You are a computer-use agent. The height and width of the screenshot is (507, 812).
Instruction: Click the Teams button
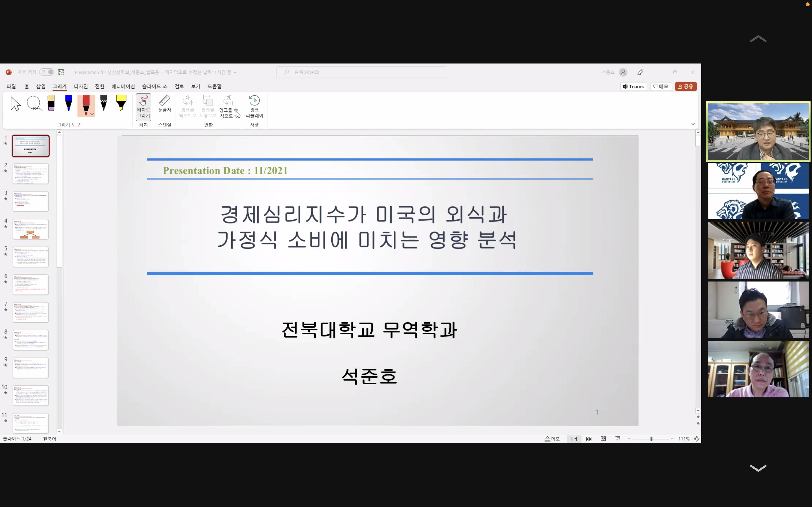pos(633,86)
